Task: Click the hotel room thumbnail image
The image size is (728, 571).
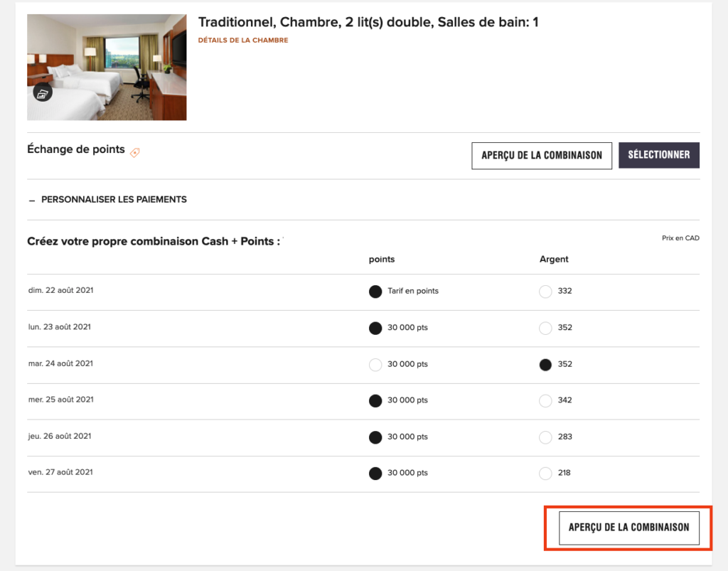Action: pyautogui.click(x=107, y=67)
